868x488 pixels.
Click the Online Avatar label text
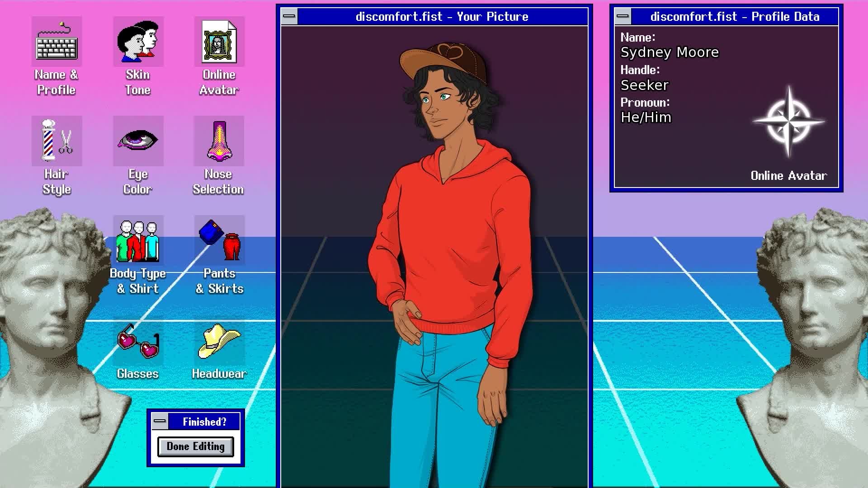click(788, 176)
